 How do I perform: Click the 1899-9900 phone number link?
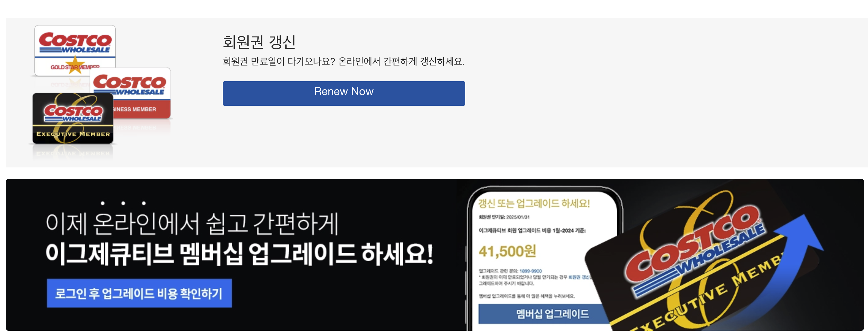coord(530,271)
